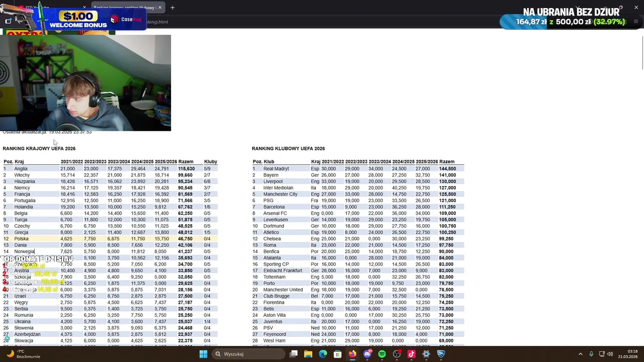Viewport: 644px width, 362px height.
Task: Open a new browser tab
Action: tap(172, 8)
